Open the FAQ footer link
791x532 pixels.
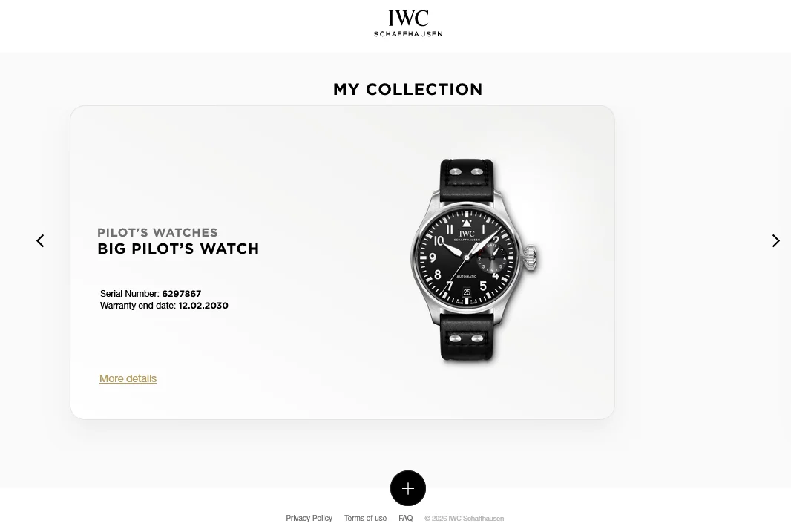(x=406, y=518)
